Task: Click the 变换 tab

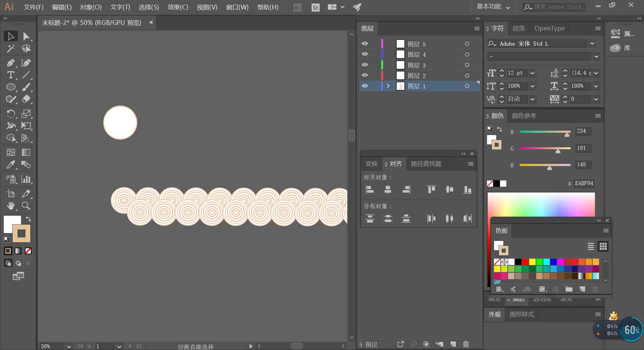Action: 371,164
